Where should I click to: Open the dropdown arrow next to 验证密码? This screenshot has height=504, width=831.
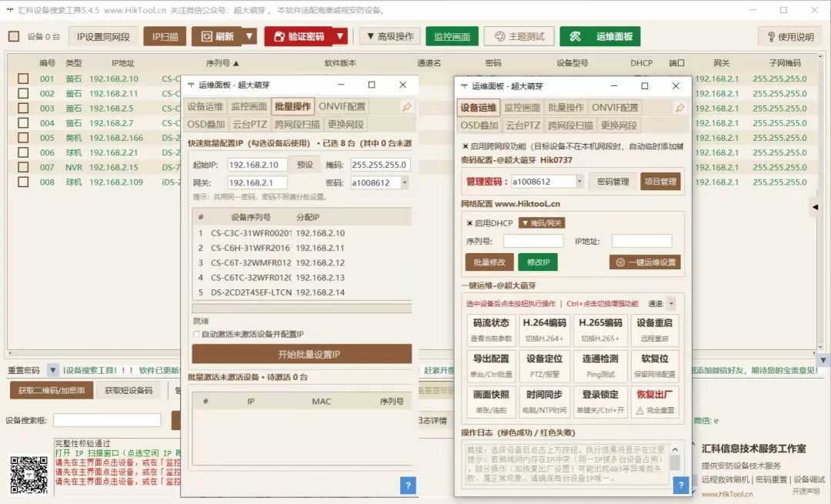click(x=340, y=37)
